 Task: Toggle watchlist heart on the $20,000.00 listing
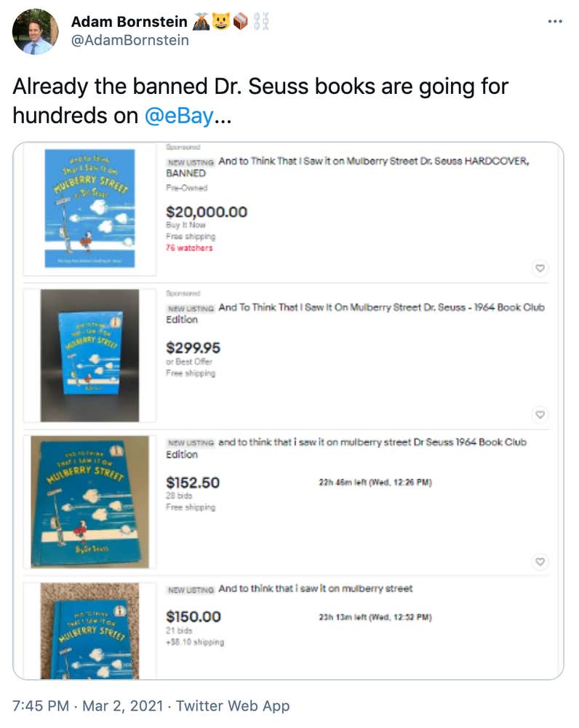point(540,269)
